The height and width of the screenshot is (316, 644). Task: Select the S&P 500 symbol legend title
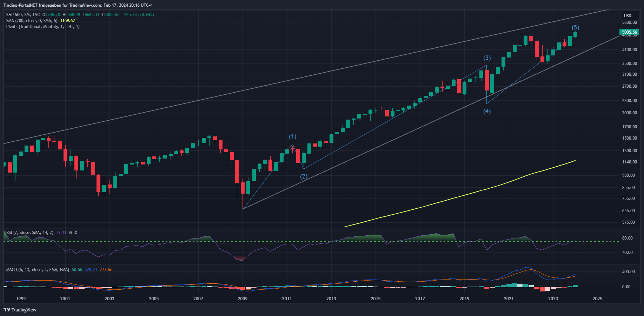click(23, 15)
